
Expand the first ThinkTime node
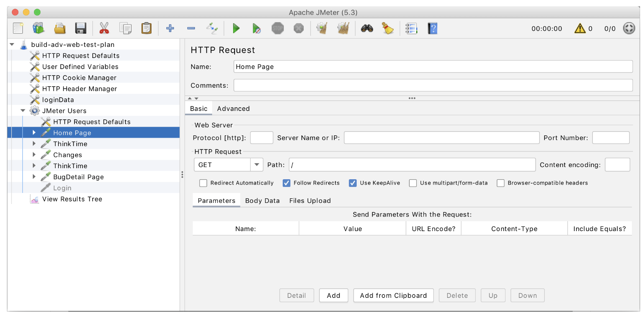click(34, 144)
